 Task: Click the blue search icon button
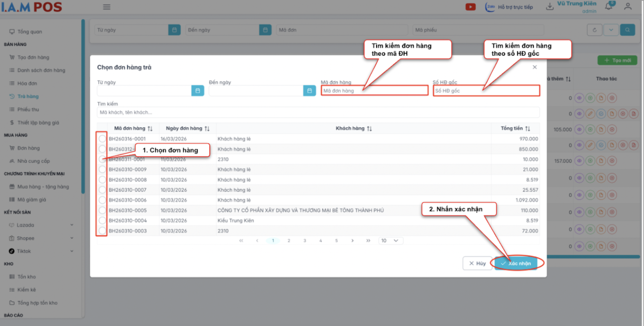(x=627, y=30)
